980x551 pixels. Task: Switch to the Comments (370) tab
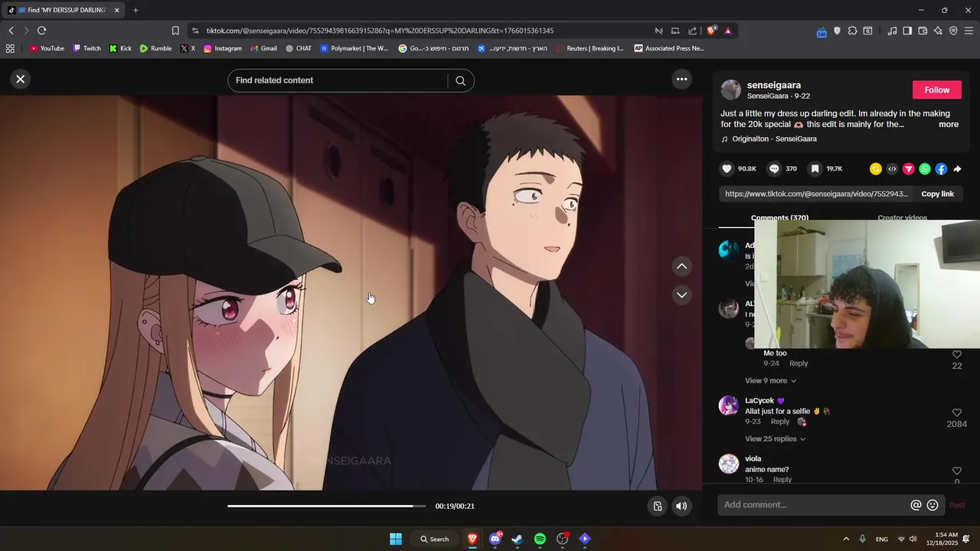tap(779, 218)
